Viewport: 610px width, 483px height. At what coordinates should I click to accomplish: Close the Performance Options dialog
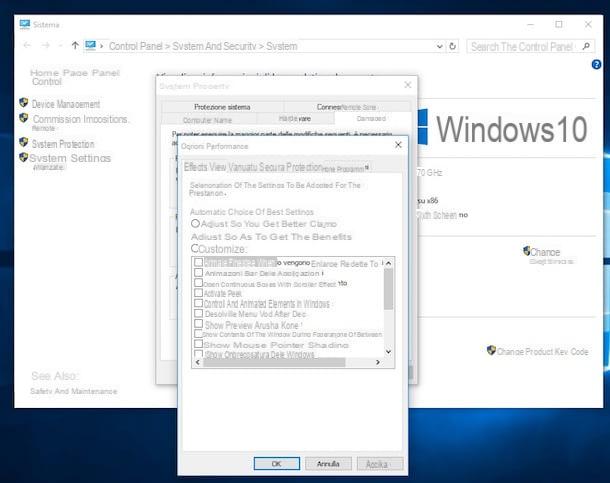pyautogui.click(x=398, y=145)
